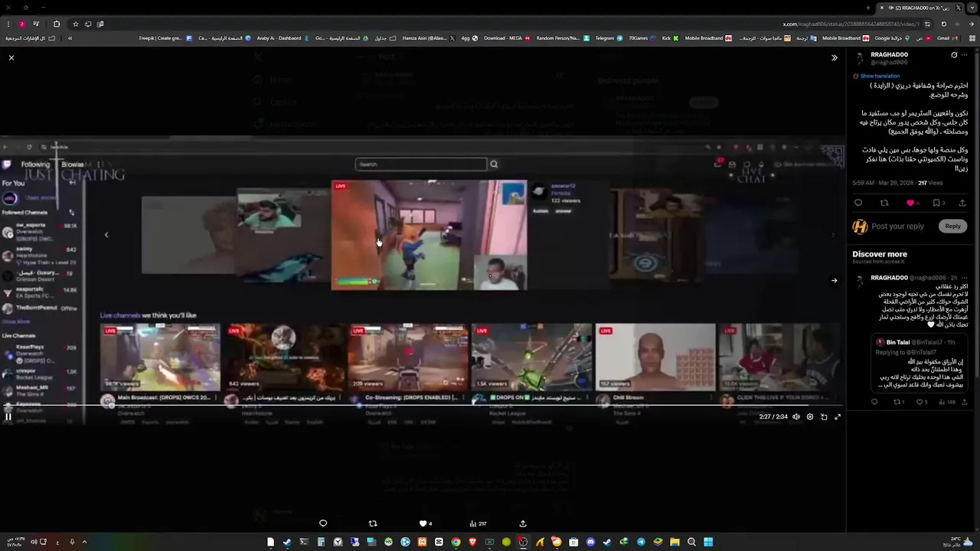Open more options on RRAGHAD00 tweet
The image size is (980, 551).
click(x=965, y=55)
